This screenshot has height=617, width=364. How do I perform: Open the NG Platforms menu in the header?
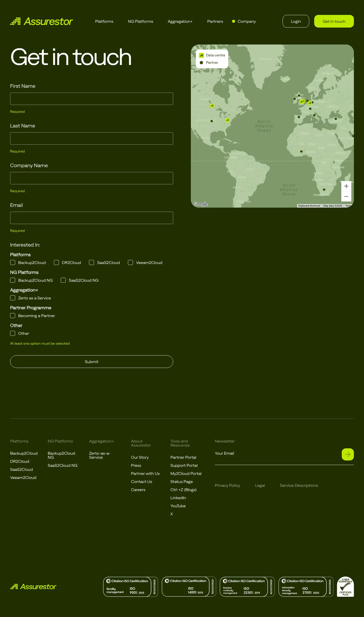coord(141,21)
